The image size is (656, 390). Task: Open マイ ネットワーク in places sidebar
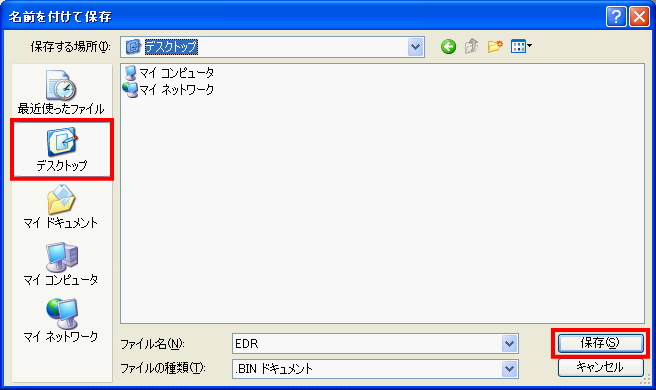click(x=61, y=321)
